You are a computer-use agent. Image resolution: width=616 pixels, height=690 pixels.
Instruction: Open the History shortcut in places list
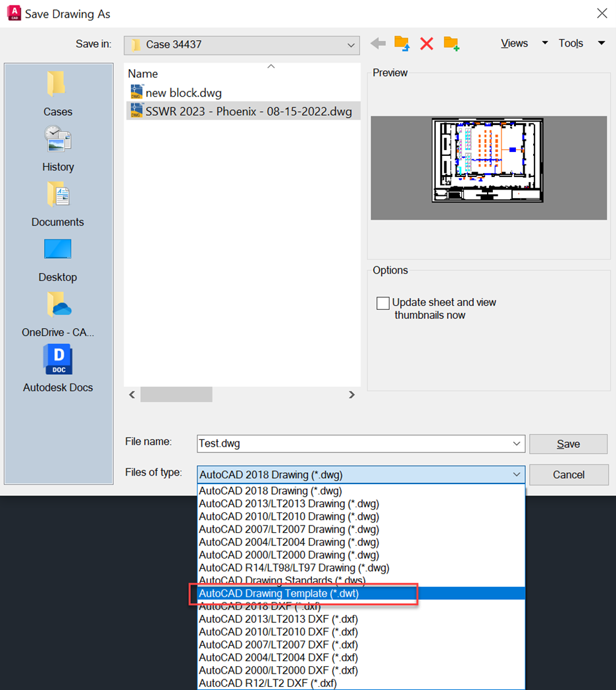pos(58,149)
